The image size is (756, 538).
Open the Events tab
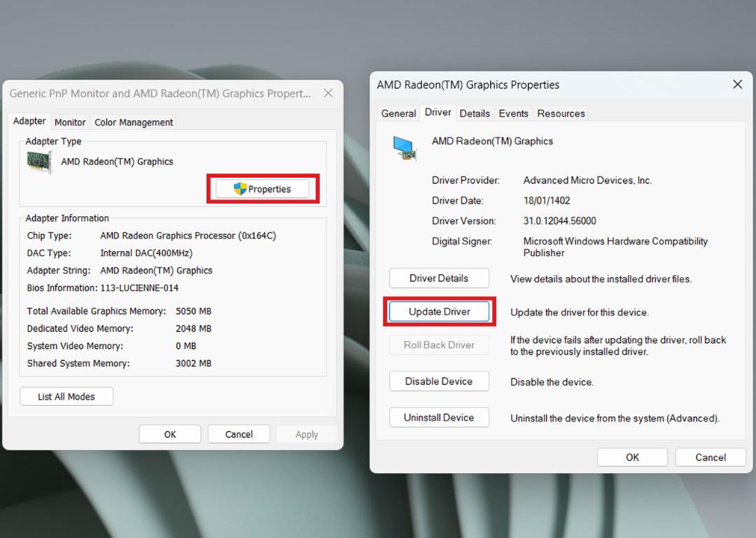point(513,113)
